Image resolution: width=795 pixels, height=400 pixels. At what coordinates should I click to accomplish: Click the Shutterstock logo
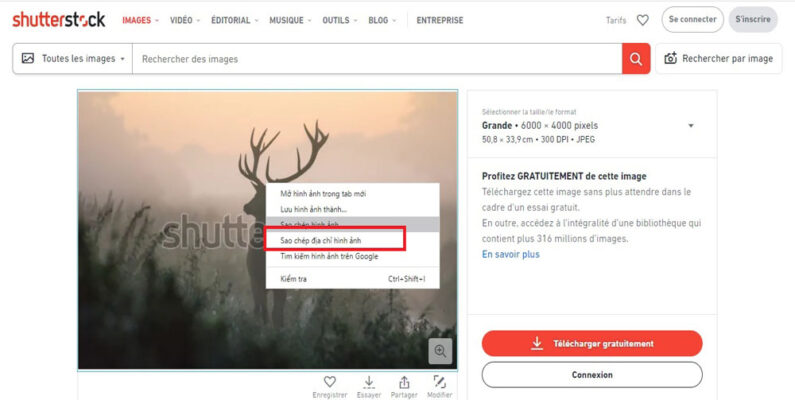click(x=57, y=20)
